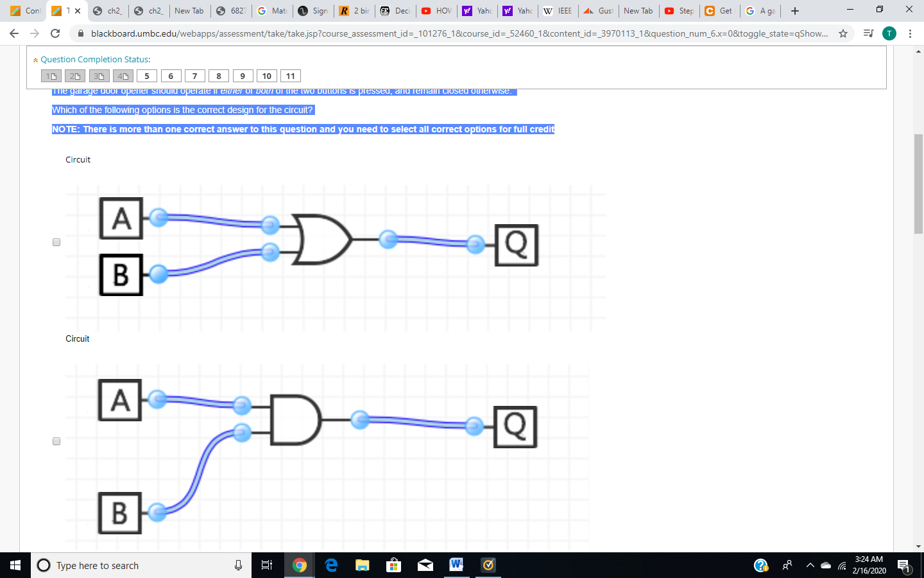Viewport: 924px width, 578px height.
Task: Click the page vertical scrollbar thumb
Action: tap(918, 184)
